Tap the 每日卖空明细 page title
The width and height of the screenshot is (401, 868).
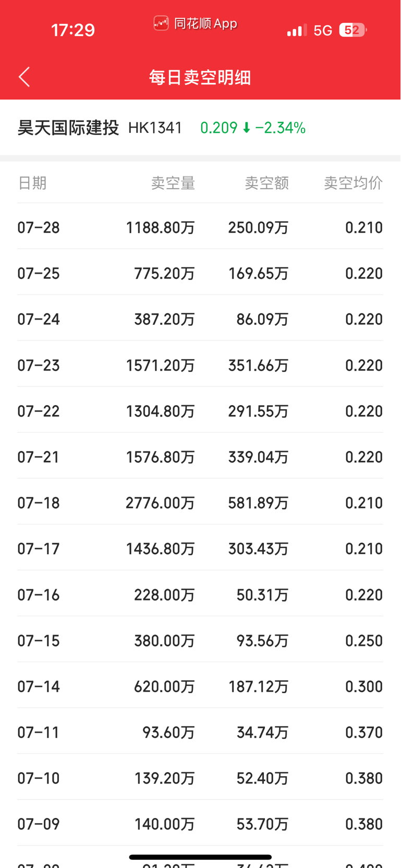coord(200,77)
